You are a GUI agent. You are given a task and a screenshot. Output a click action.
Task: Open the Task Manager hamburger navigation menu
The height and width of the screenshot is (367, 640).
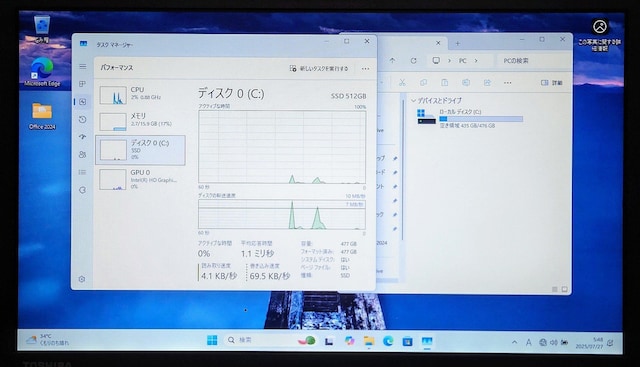(82, 66)
